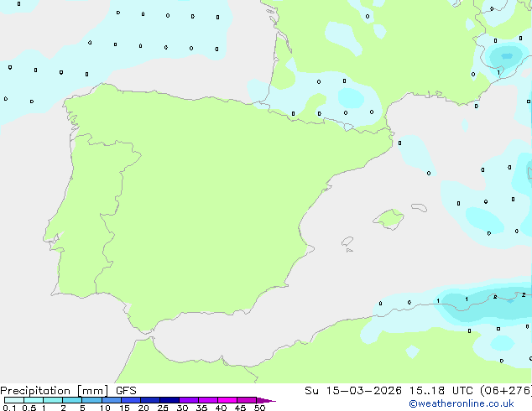532x411 pixels.
Task: Click the '0.1' legend scale label
Action: pyautogui.click(x=9, y=408)
